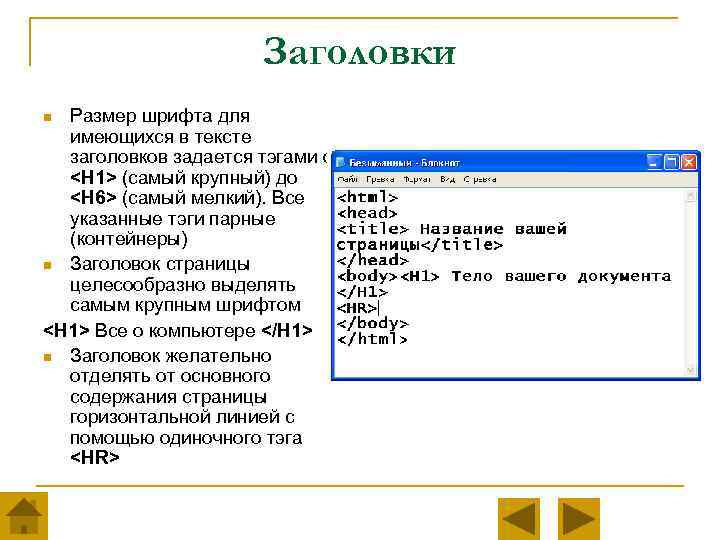The height and width of the screenshot is (540, 720).
Task: Open the Справка menu in Notepad
Action: point(480,179)
